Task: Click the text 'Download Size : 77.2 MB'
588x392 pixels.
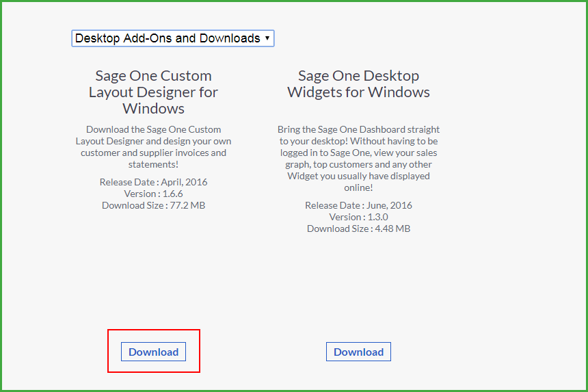Action: 153,205
